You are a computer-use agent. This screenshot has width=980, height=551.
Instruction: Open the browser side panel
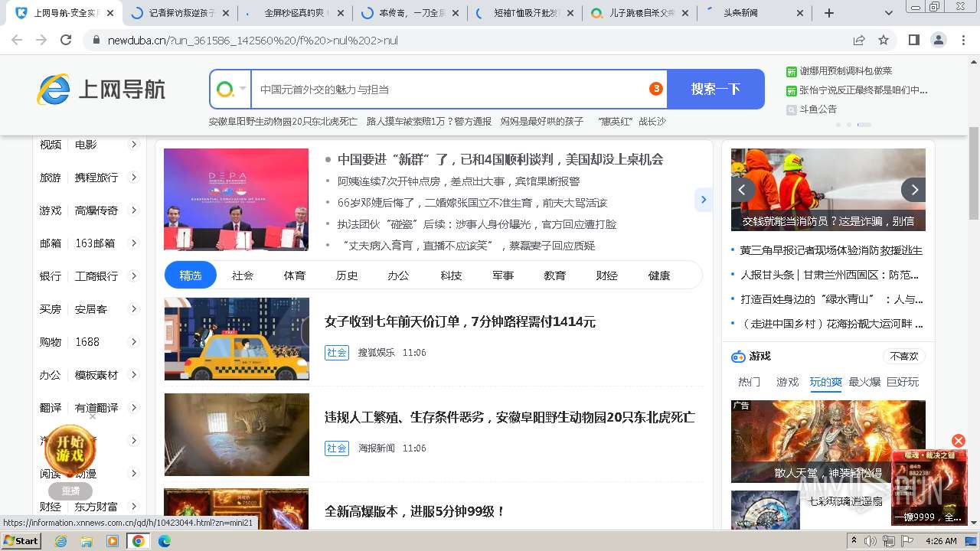(x=914, y=40)
